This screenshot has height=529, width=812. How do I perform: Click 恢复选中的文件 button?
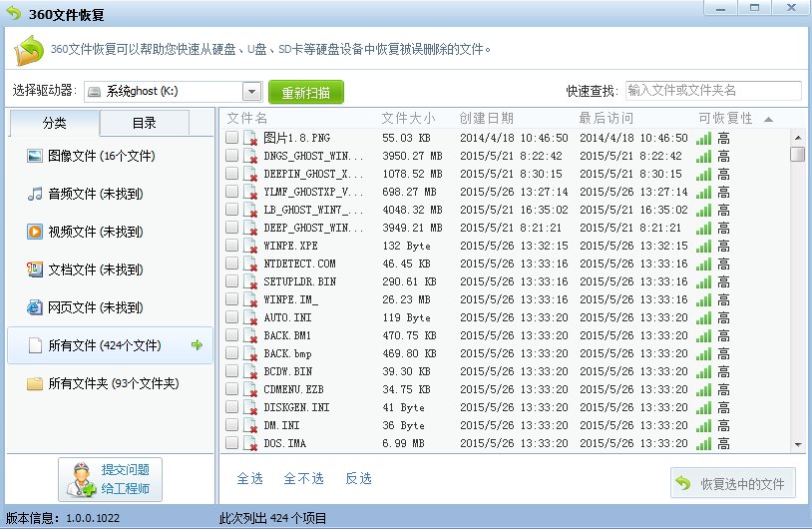(733, 483)
